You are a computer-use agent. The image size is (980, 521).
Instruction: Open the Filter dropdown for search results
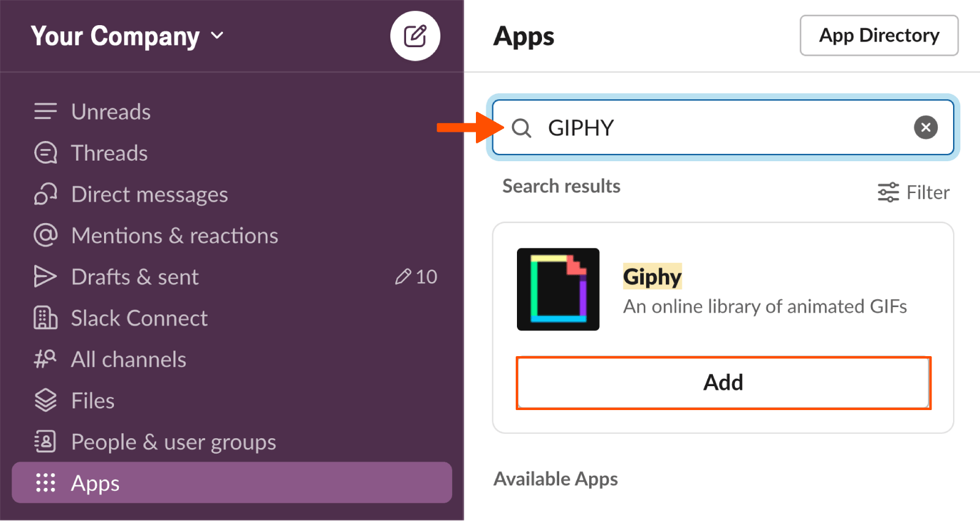pyautogui.click(x=913, y=192)
